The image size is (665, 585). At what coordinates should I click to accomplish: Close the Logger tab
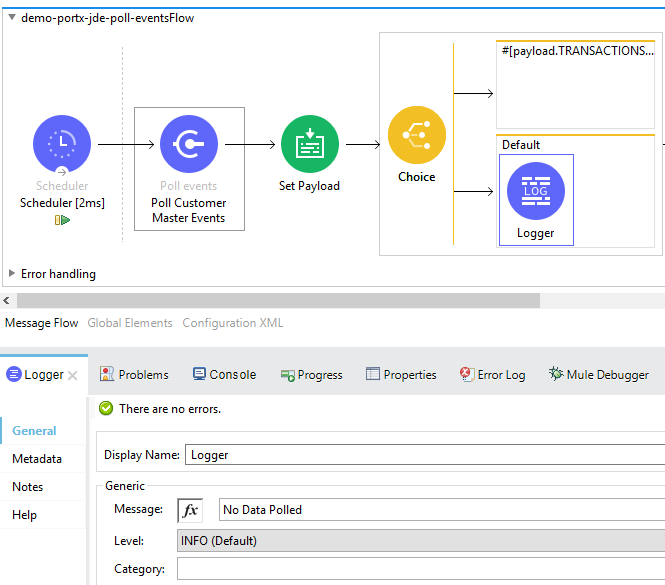pos(73,375)
